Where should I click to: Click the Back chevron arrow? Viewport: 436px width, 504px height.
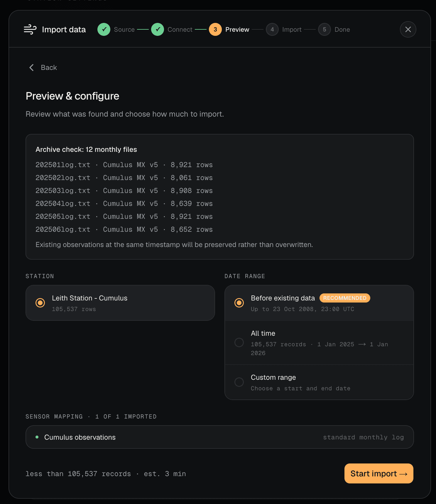31,68
